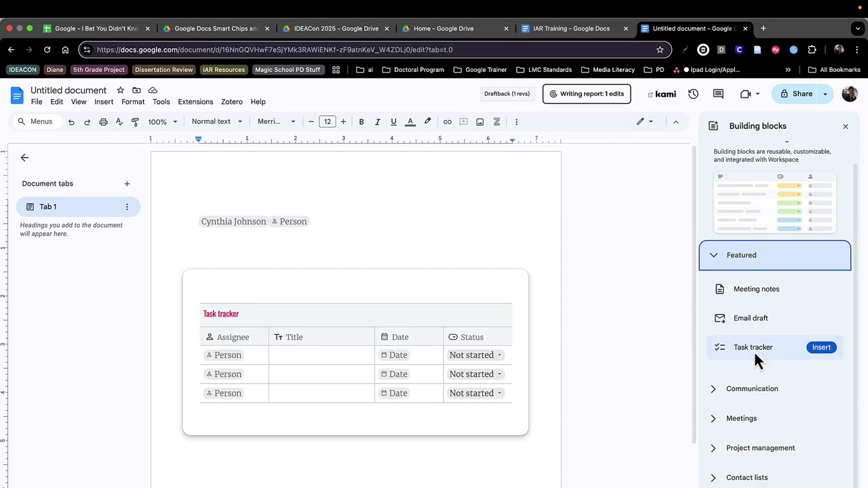Viewport: 868px width, 488px height.
Task: Expand the Project management section
Action: 775,448
